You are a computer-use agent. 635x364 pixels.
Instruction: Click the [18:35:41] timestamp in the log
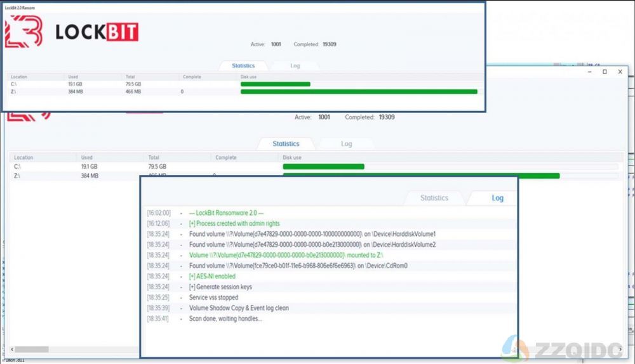(158, 318)
